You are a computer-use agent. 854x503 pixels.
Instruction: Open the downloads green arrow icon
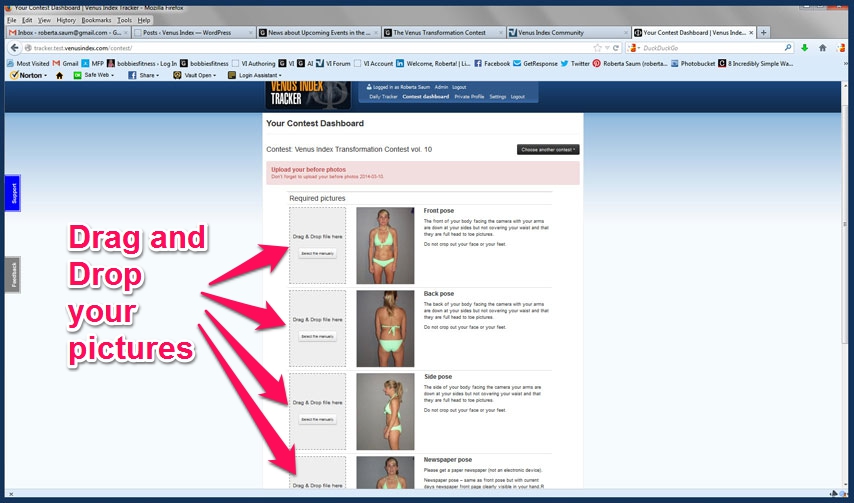tap(804, 48)
